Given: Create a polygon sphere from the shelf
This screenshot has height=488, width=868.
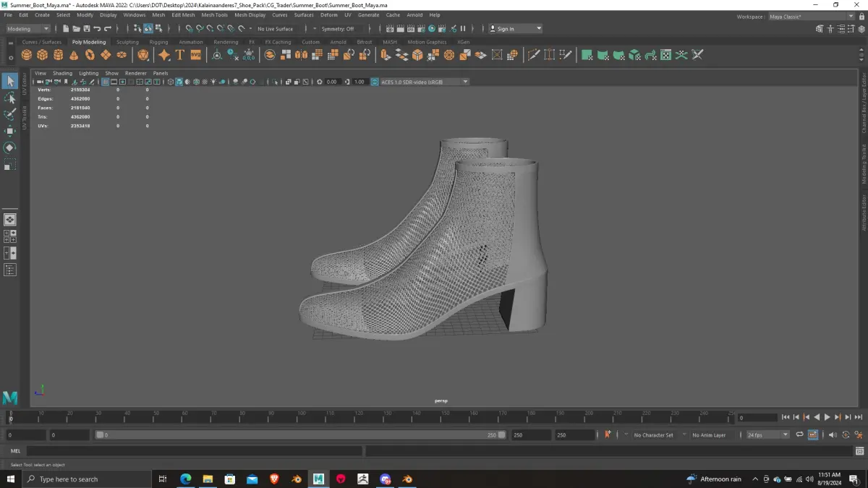Looking at the screenshot, I should 27,55.
